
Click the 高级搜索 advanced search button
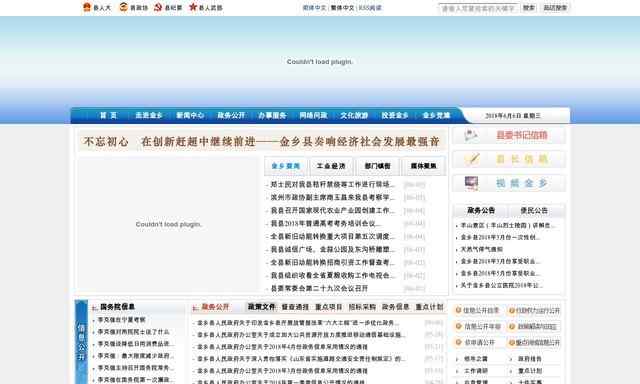point(555,8)
